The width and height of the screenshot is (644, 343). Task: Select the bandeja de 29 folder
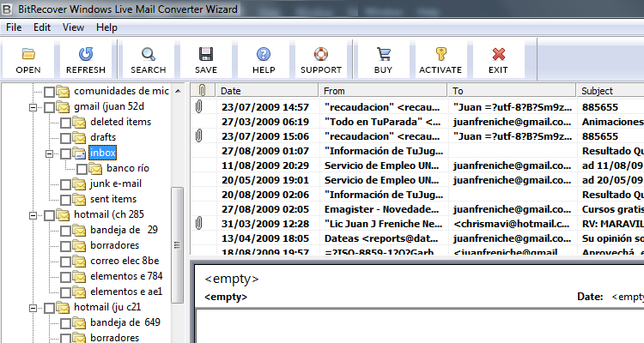[124, 230]
